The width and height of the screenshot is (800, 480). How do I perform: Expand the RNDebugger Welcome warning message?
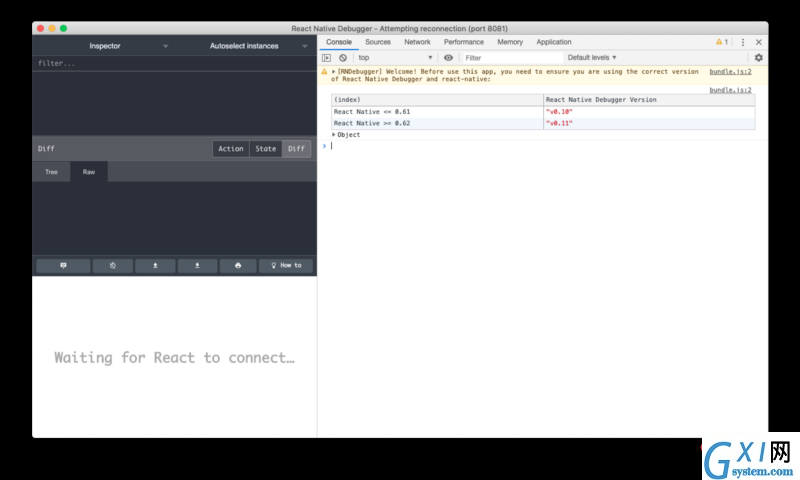(334, 72)
